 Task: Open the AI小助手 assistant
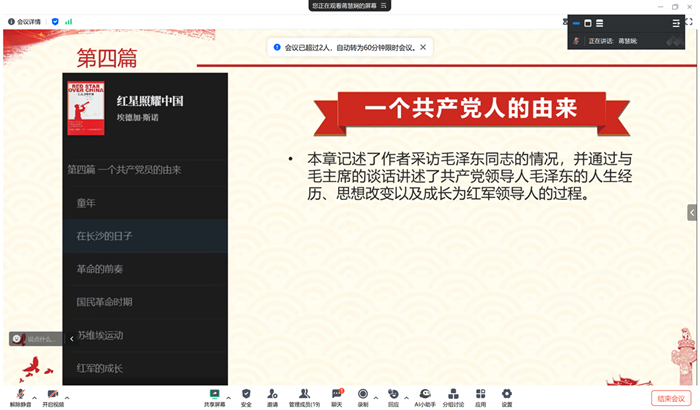pyautogui.click(x=425, y=394)
